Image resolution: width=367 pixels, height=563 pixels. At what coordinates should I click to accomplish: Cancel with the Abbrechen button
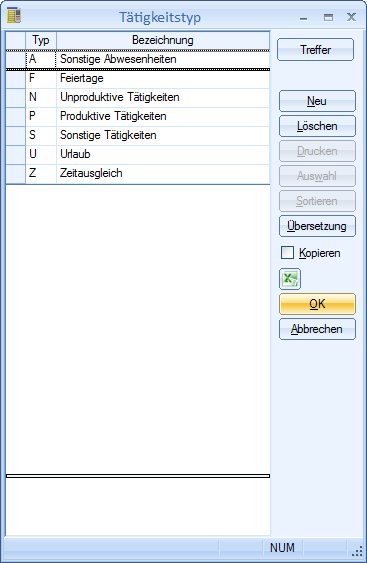click(x=317, y=329)
